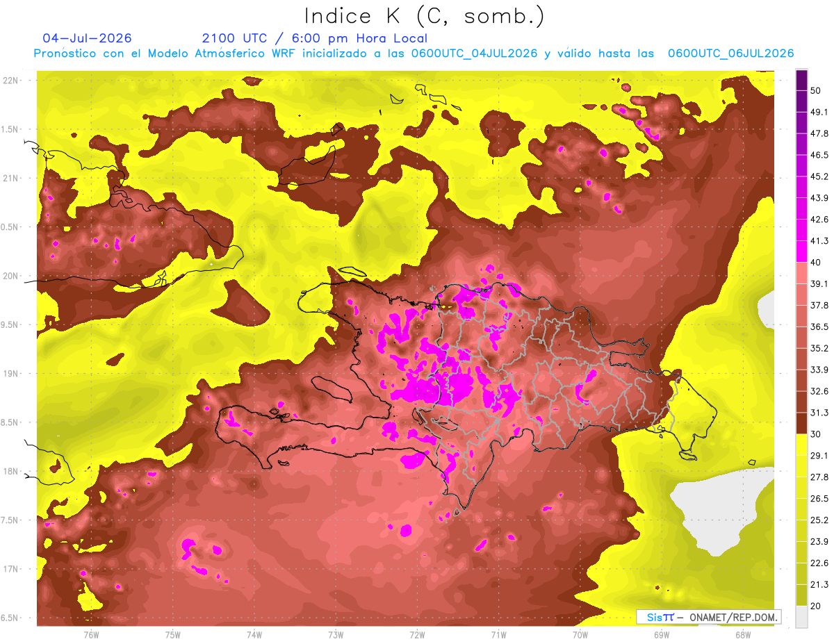Image resolution: width=834 pixels, height=644 pixels.
Task: Click the latitude axis label "21N"
Action: pyautogui.click(x=11, y=178)
